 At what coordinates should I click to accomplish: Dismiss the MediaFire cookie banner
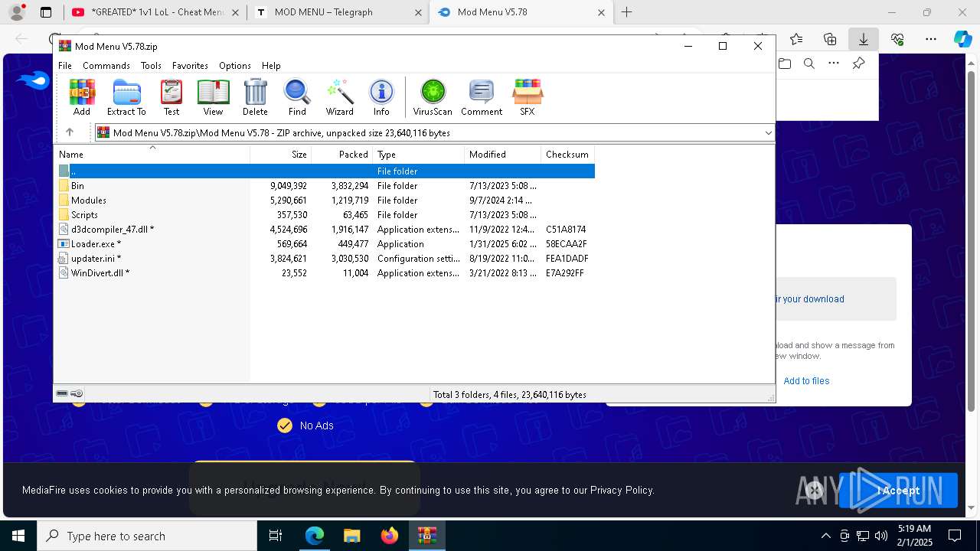pos(815,491)
